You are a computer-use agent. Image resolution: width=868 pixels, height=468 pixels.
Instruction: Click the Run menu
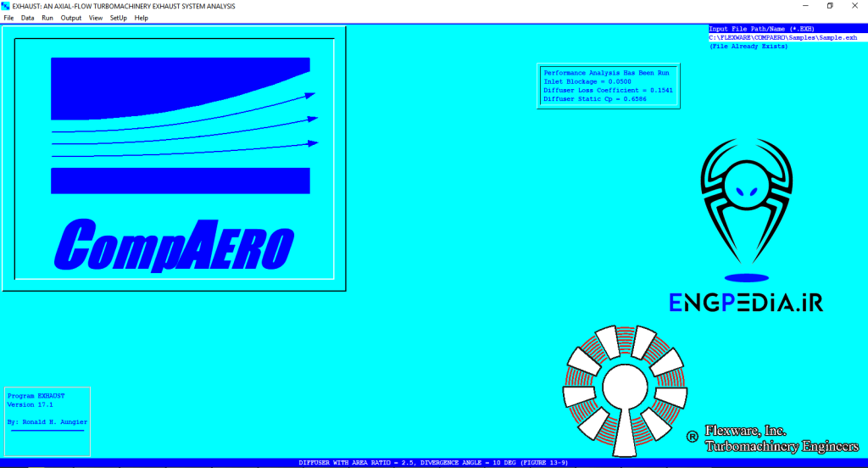tap(47, 18)
